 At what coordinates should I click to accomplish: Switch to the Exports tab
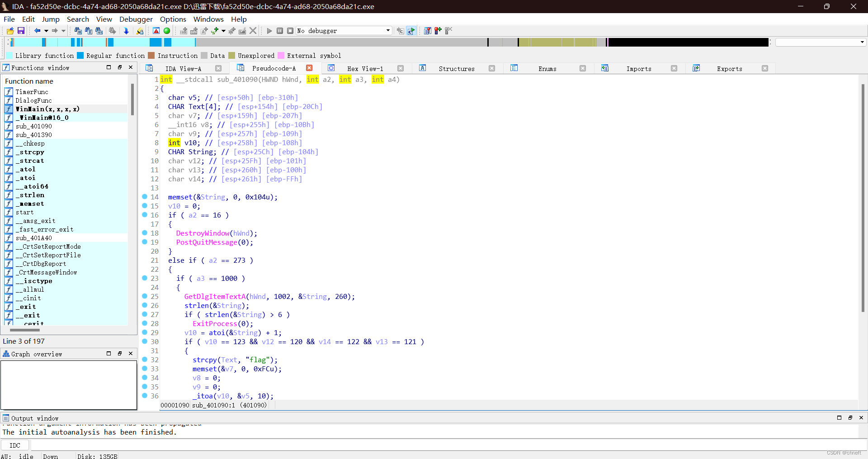click(x=729, y=69)
